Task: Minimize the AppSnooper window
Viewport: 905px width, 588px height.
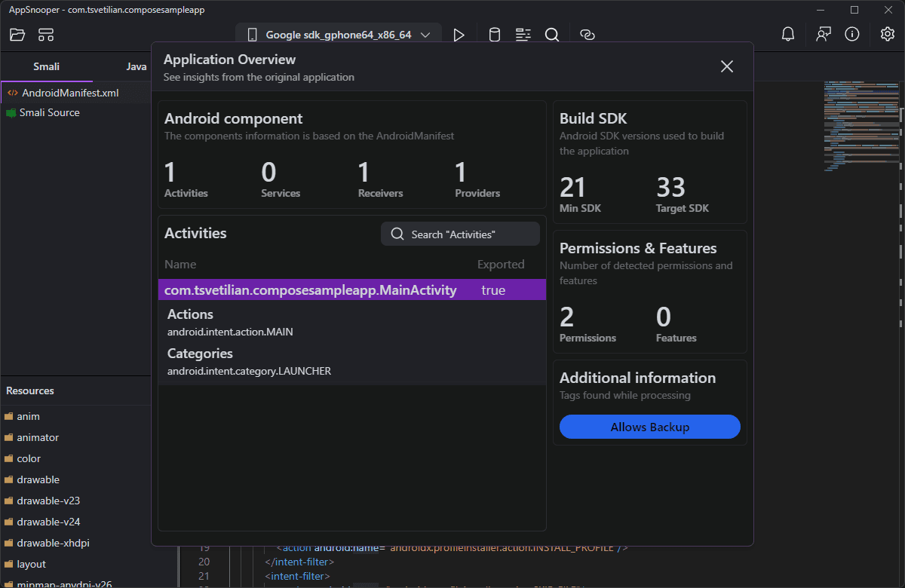Action: coord(821,10)
